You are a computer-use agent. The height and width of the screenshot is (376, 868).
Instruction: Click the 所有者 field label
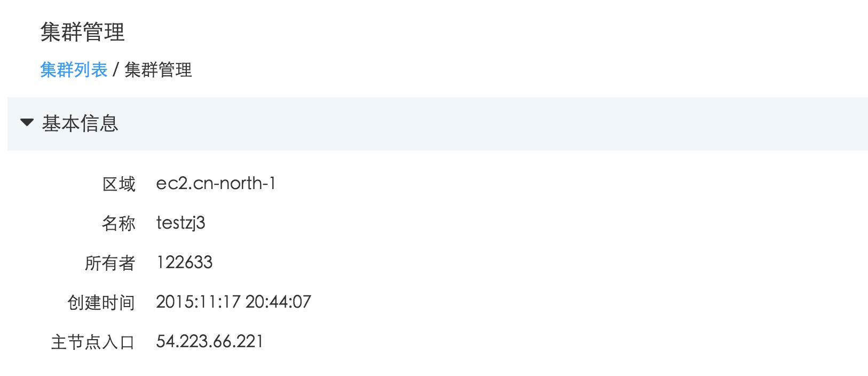coord(110,263)
